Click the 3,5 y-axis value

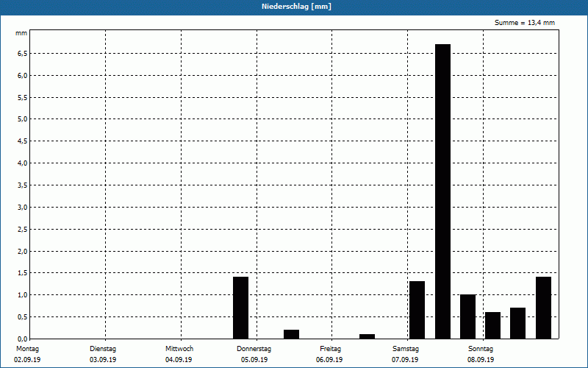pyautogui.click(x=23, y=185)
